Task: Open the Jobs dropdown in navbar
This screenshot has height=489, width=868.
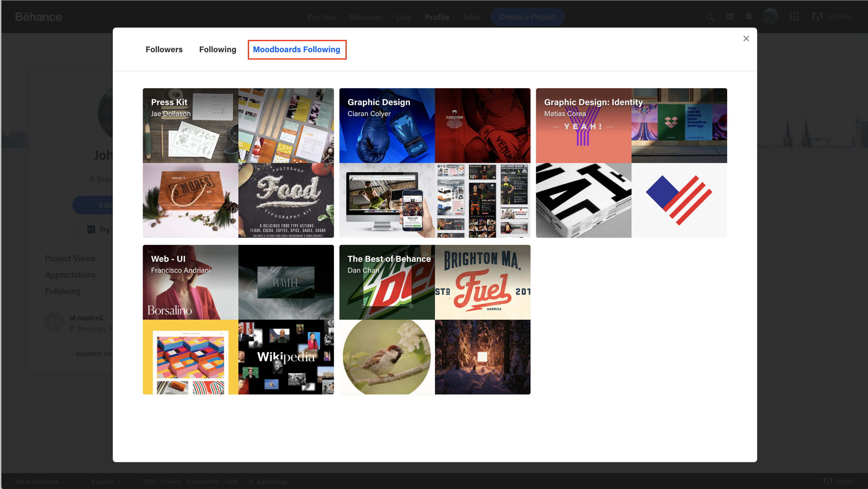Action: 470,17
